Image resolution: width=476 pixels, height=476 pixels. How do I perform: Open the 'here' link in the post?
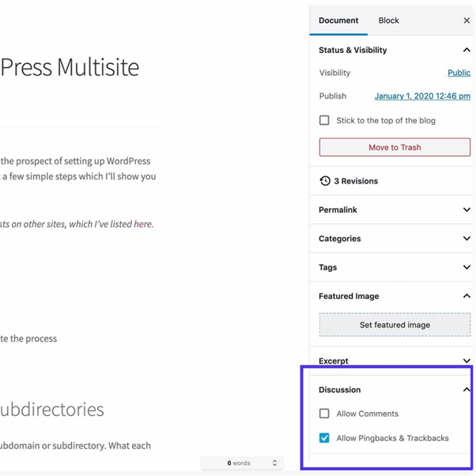tap(142, 224)
